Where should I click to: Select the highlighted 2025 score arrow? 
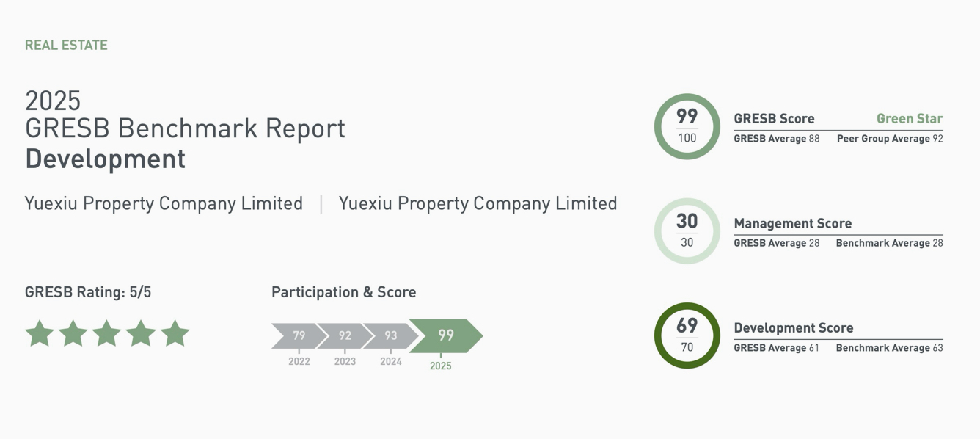click(445, 335)
